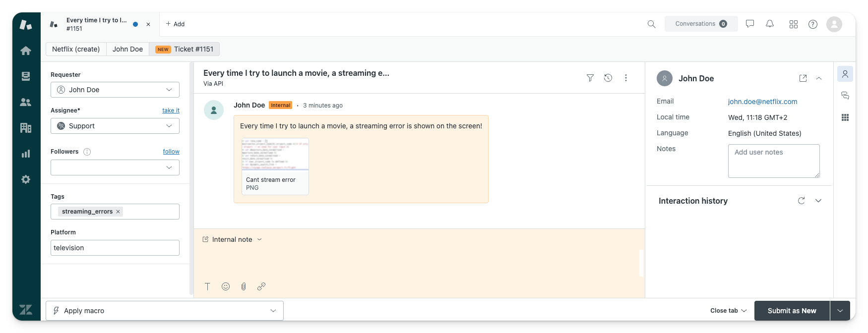Remove the streaming_errors tag
The image size is (868, 333).
(x=118, y=212)
